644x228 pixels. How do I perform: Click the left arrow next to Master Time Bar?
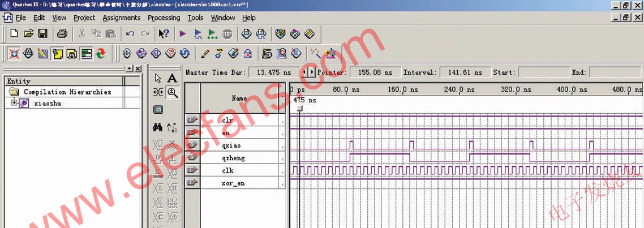[x=304, y=72]
